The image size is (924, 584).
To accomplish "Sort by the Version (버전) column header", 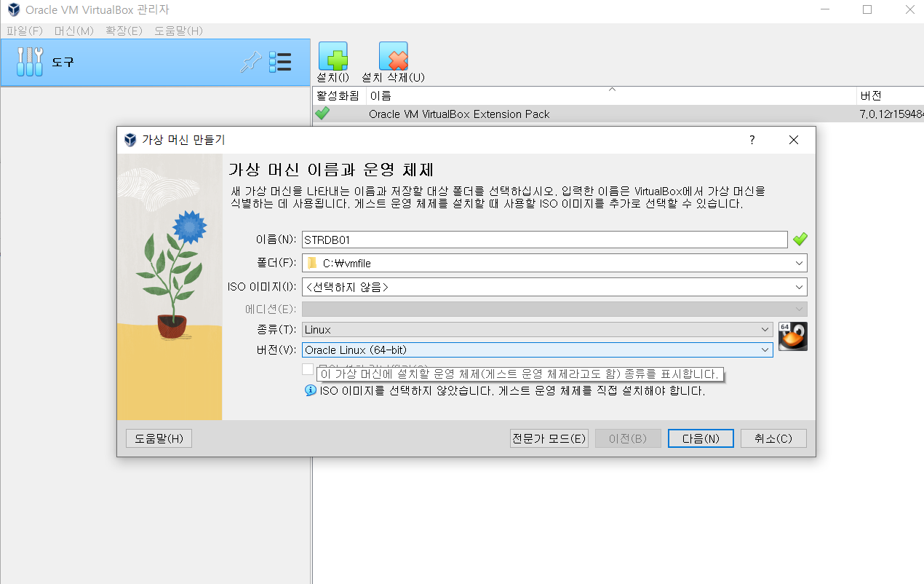I will coord(891,95).
